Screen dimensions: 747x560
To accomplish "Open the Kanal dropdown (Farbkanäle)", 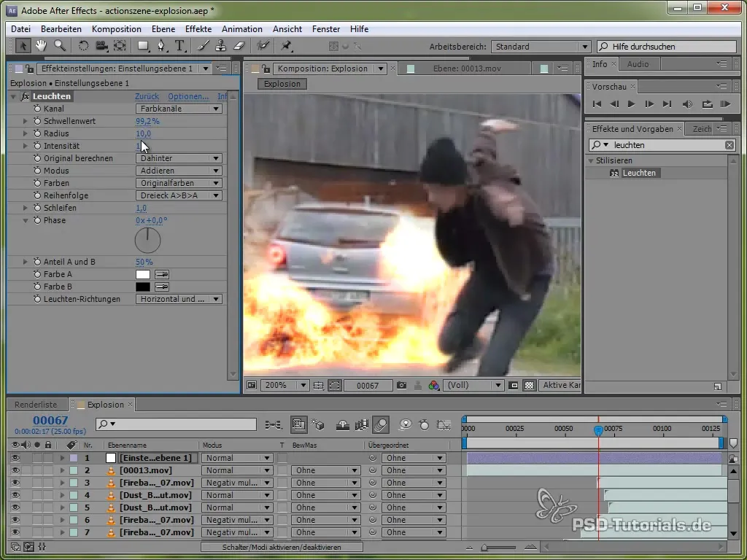I will click(179, 109).
